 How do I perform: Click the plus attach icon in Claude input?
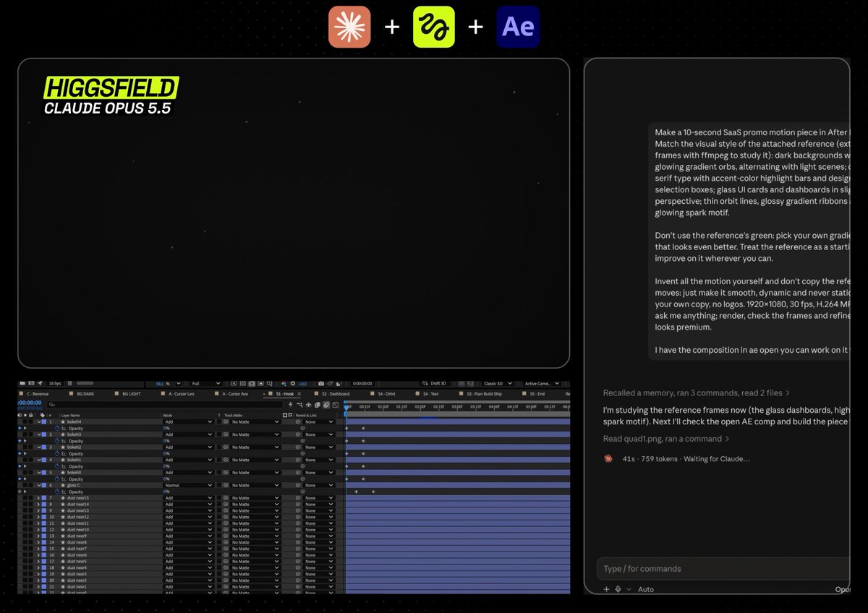[607, 589]
